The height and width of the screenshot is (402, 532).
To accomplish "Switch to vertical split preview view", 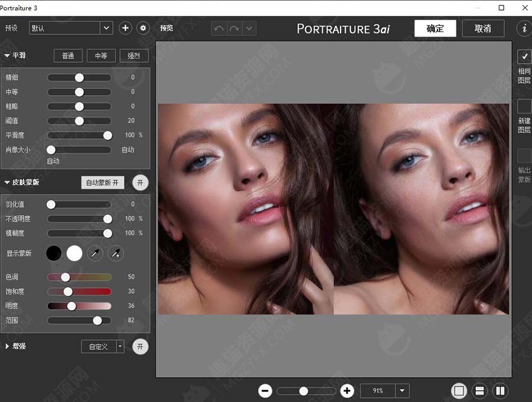I will [500, 391].
